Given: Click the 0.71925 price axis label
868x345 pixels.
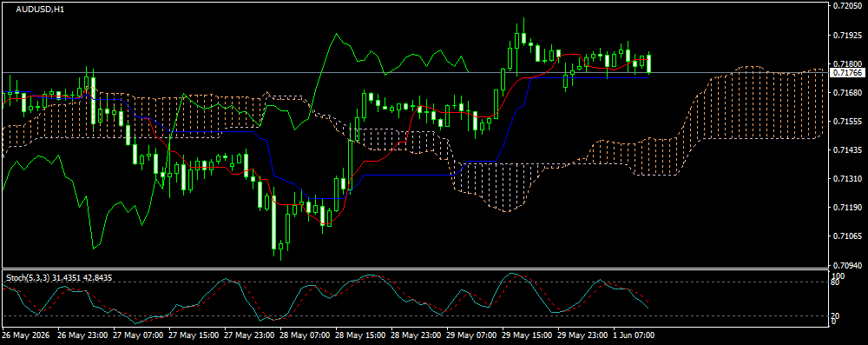Looking at the screenshot, I should coord(847,35).
